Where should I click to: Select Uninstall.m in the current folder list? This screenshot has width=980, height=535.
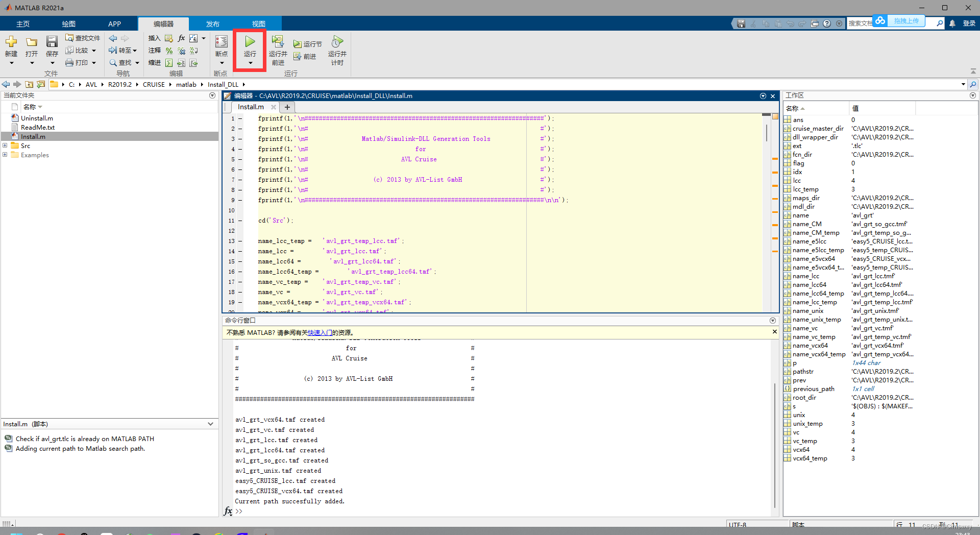[x=37, y=118]
